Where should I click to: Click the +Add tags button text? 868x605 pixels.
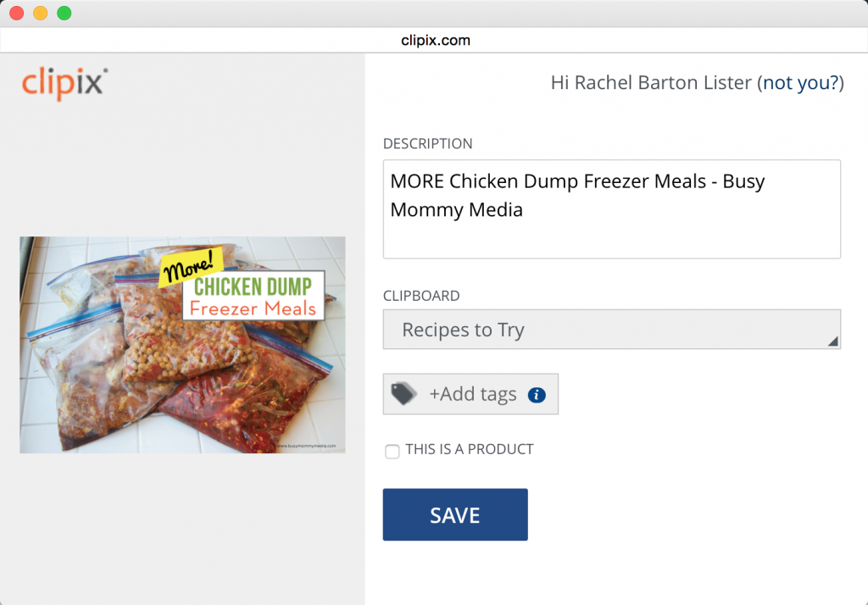click(472, 394)
